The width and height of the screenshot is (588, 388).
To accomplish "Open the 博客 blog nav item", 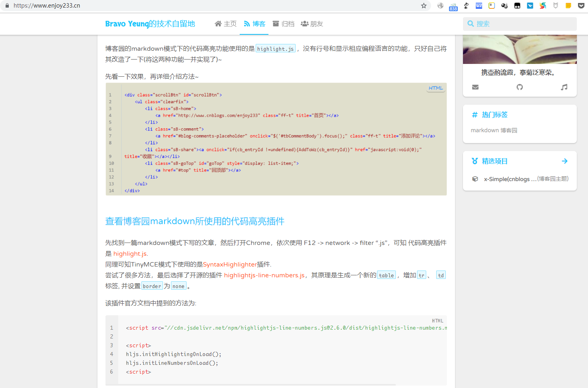I will click(x=254, y=24).
